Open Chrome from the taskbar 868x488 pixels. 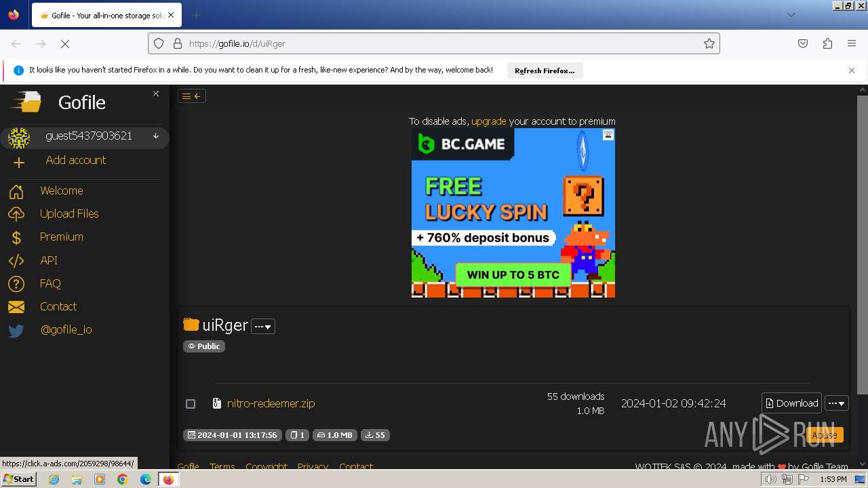tap(123, 479)
